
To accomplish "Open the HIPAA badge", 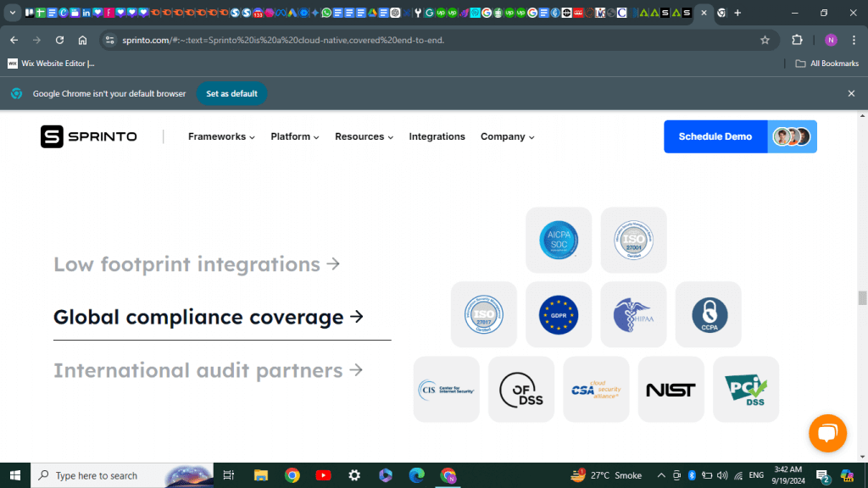I will click(x=633, y=314).
